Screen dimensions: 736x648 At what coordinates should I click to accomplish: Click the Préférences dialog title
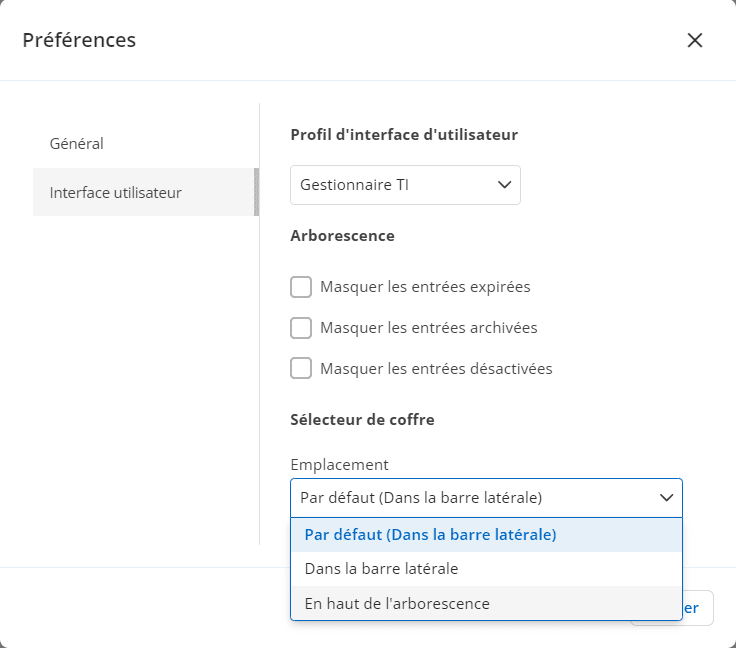(x=79, y=40)
